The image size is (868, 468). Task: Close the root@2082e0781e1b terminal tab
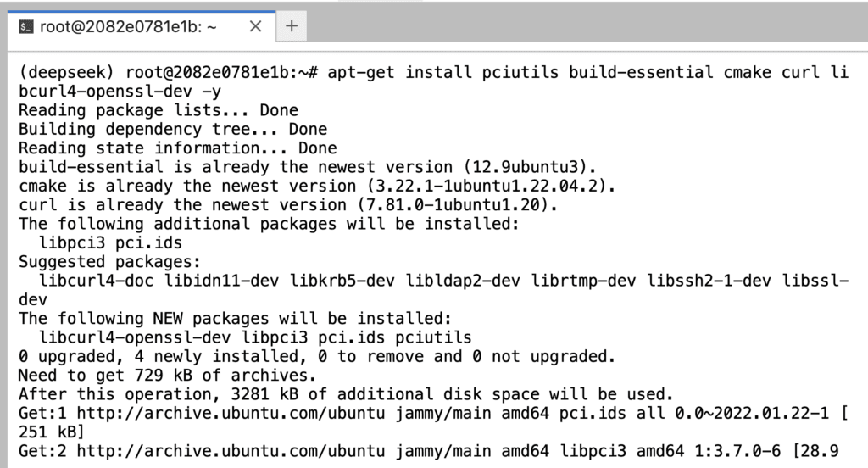coord(255,26)
